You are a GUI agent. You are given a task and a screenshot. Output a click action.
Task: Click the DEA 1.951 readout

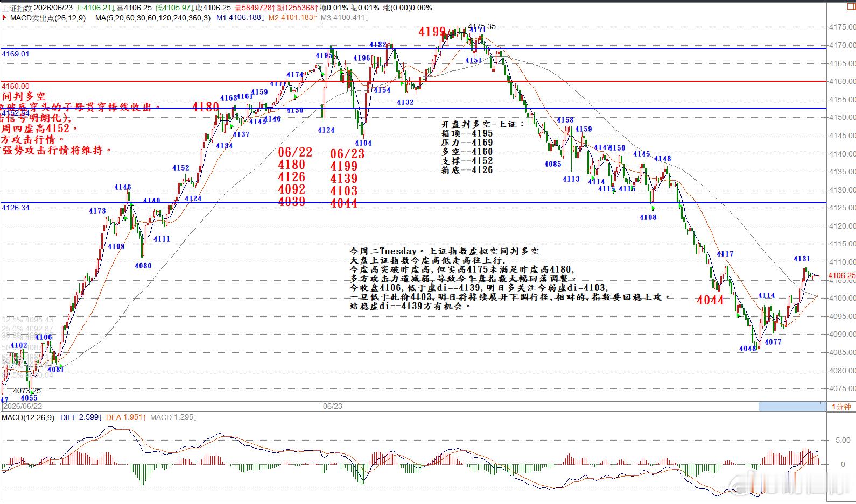point(127,417)
